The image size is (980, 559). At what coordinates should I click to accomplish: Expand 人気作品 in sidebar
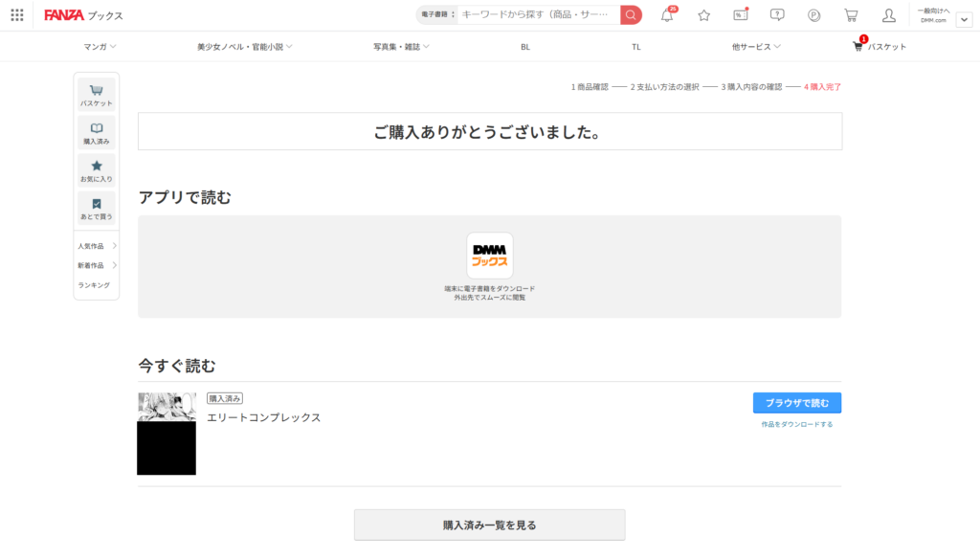tap(97, 246)
